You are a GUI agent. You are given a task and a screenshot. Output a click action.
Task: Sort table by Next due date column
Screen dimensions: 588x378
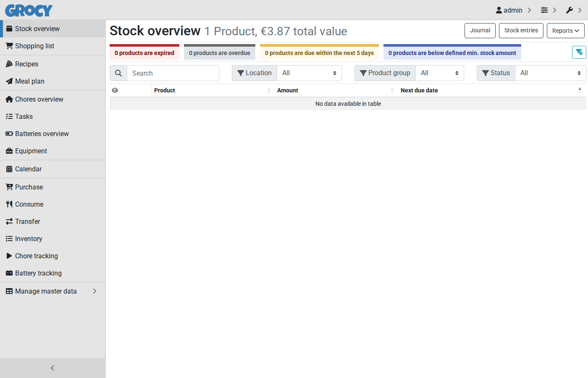(492, 90)
